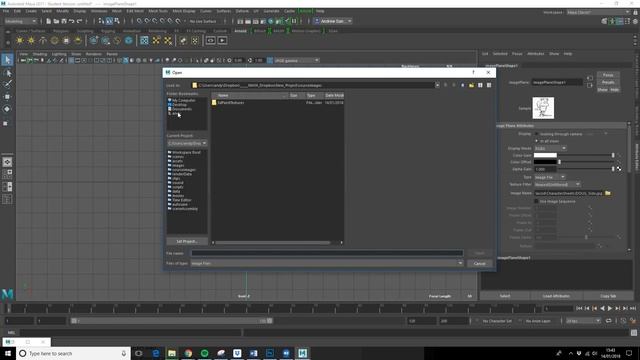Open the Create menu

(x=31, y=11)
